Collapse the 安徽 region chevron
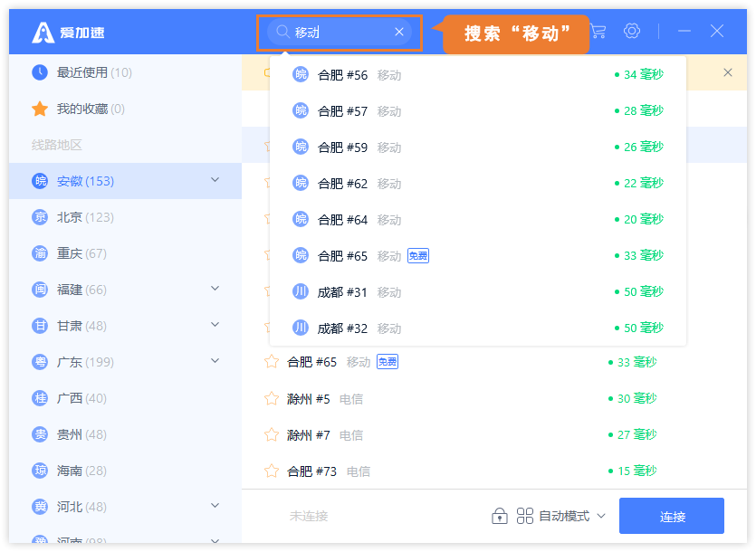756x552 pixels. [215, 180]
